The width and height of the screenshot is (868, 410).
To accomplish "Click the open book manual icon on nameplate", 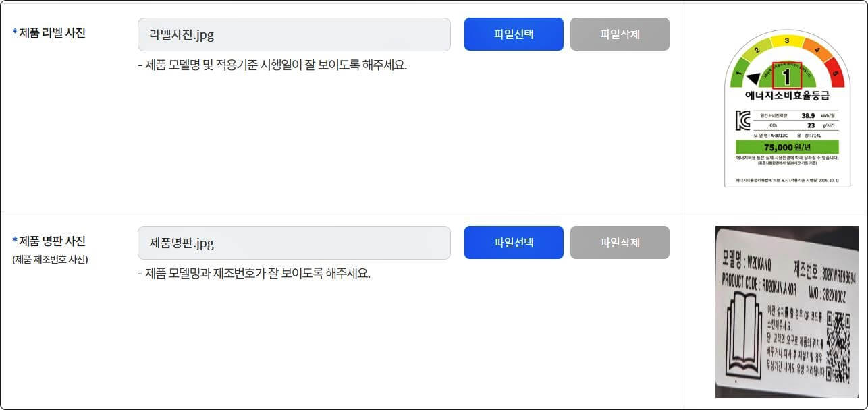I will click(744, 336).
